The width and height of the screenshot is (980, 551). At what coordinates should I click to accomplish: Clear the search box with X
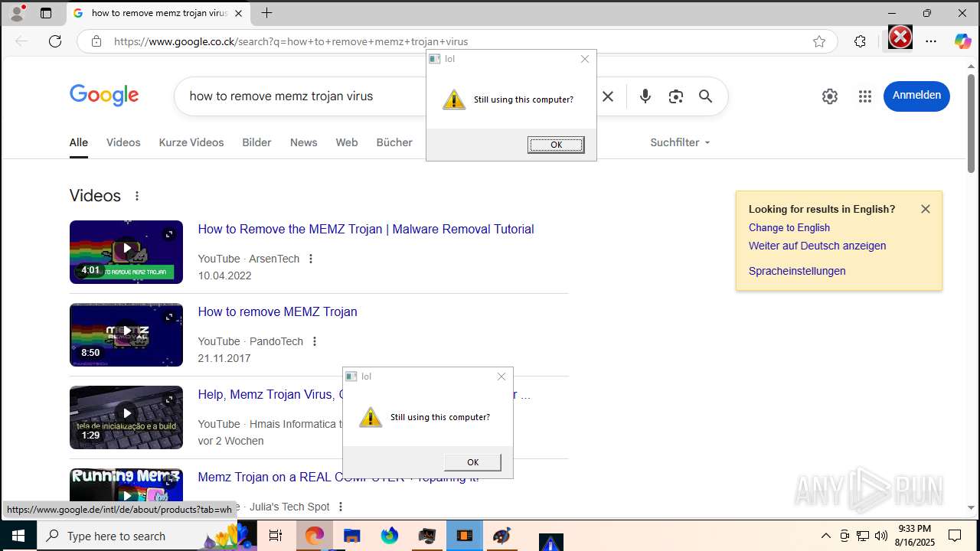[x=608, y=96]
